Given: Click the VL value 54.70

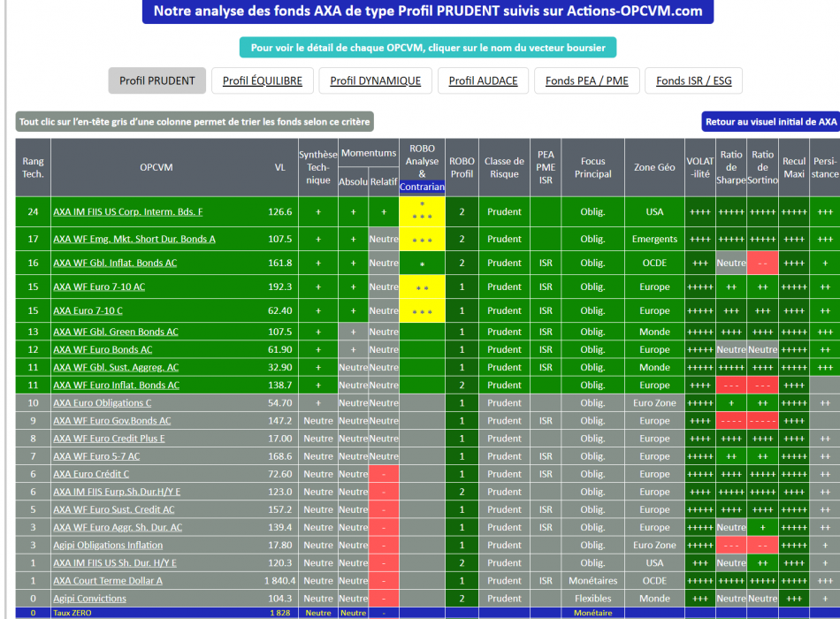Looking at the screenshot, I should [280, 402].
